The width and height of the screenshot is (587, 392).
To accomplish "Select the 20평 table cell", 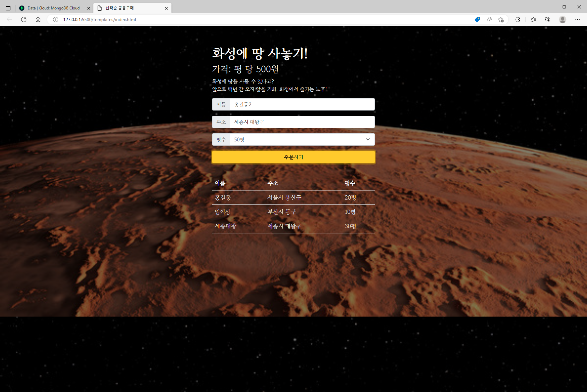I will point(350,197).
